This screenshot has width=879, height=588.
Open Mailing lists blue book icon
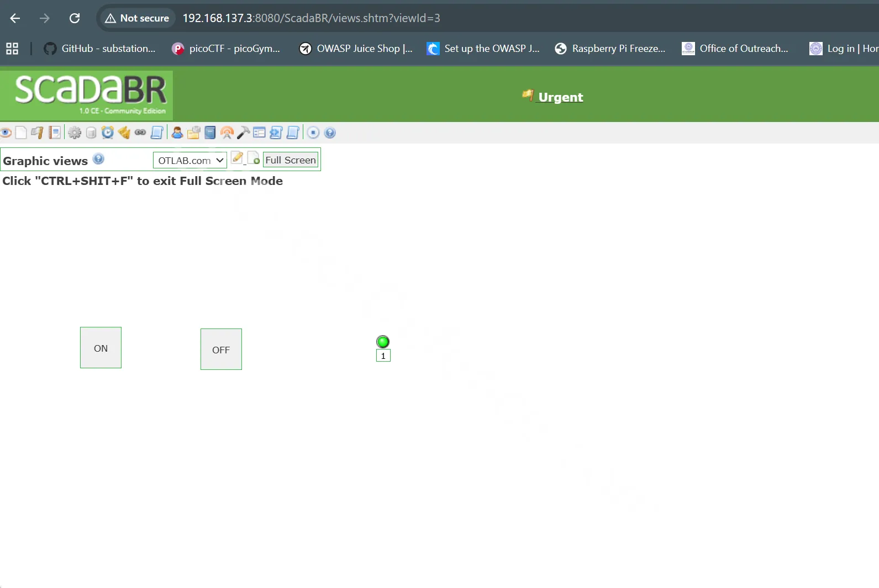tap(210, 133)
